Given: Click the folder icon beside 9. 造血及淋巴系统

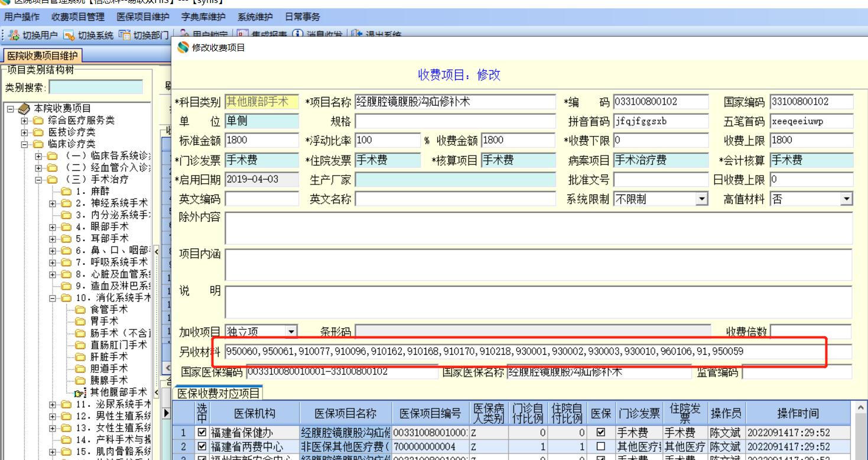Looking at the screenshot, I should point(67,286).
